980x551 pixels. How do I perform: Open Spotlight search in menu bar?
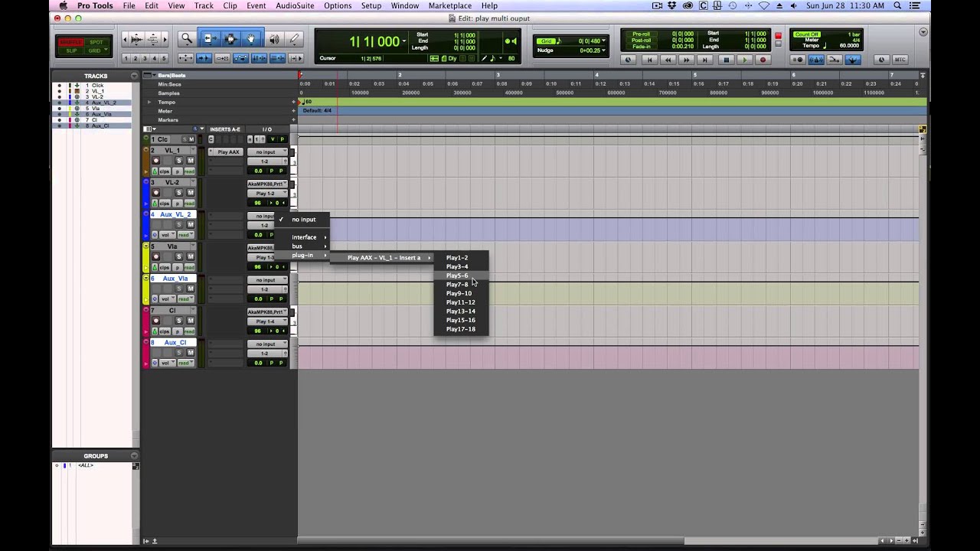pyautogui.click(x=897, y=5)
